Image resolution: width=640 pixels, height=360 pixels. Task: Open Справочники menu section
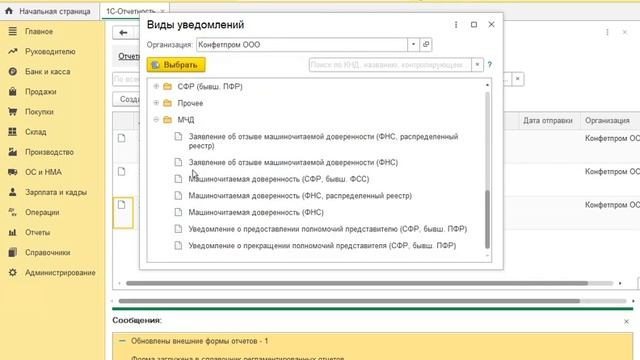click(x=47, y=252)
